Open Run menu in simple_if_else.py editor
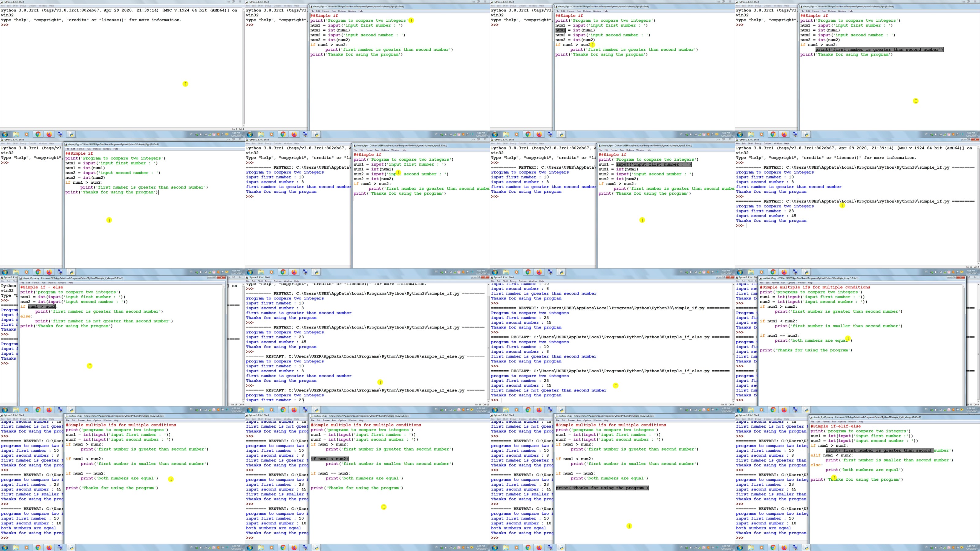Image resolution: width=980 pixels, height=551 pixels. (44, 283)
